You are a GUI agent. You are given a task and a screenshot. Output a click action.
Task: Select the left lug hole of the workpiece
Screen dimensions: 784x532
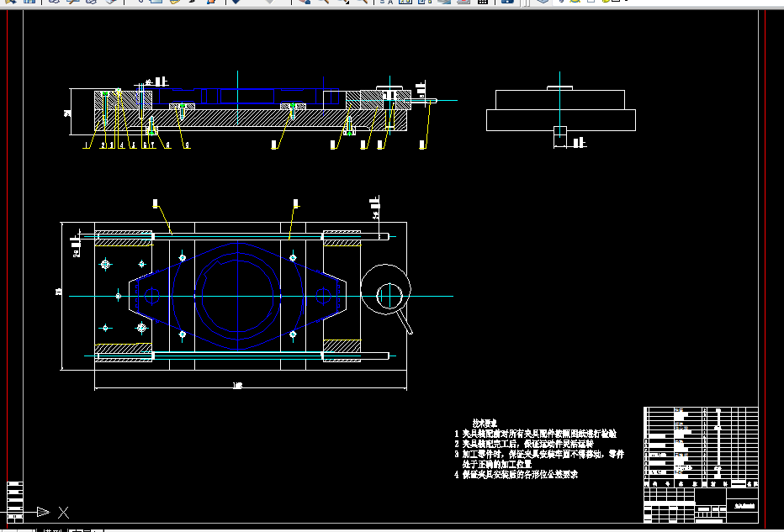tap(151, 296)
